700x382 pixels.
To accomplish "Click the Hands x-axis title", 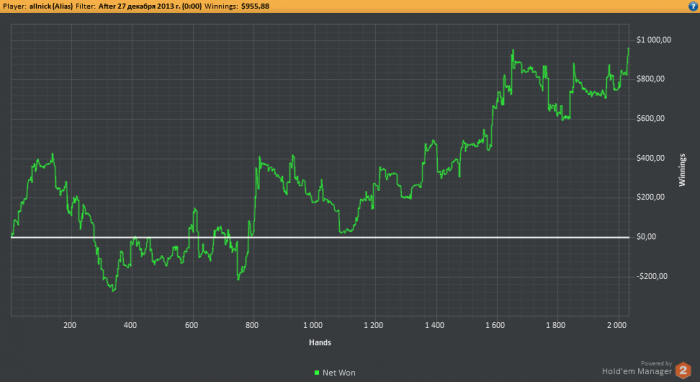I will coord(320,342).
